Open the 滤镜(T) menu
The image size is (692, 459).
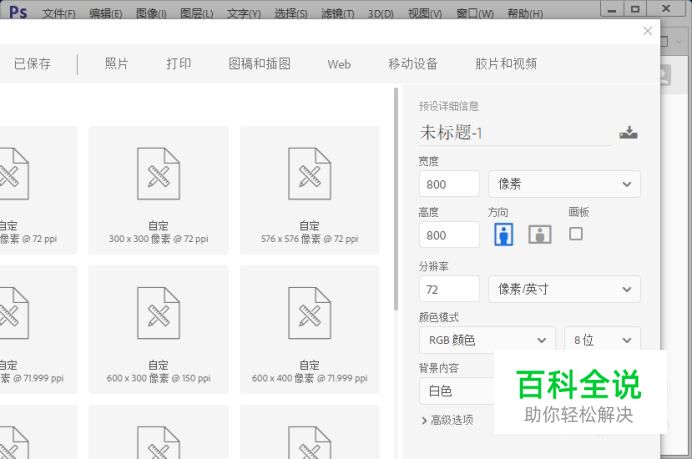338,13
